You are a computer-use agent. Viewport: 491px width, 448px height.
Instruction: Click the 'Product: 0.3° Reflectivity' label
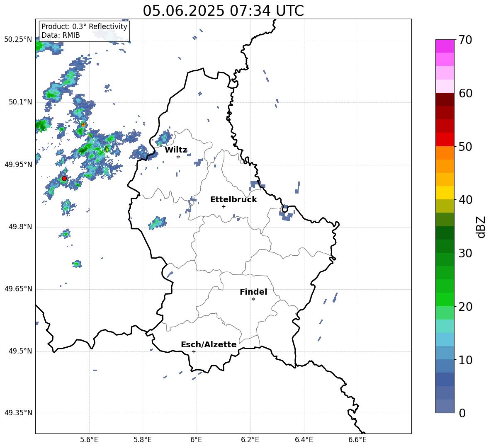point(84,26)
